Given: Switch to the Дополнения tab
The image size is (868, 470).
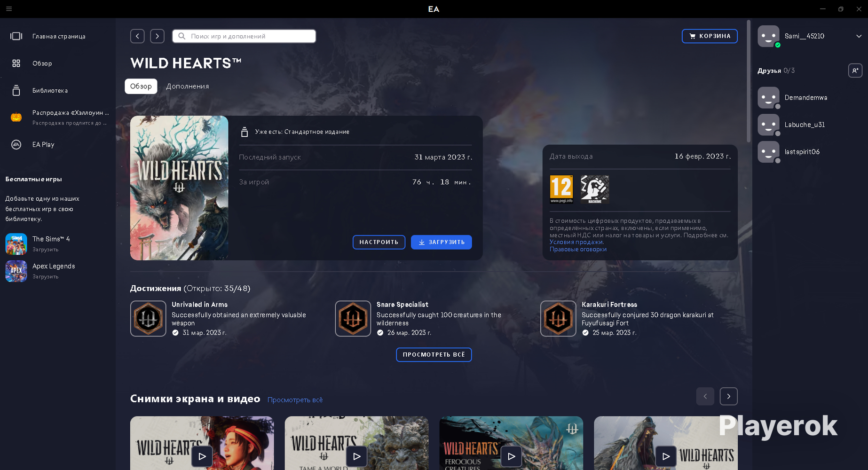Looking at the screenshot, I should coord(187,86).
